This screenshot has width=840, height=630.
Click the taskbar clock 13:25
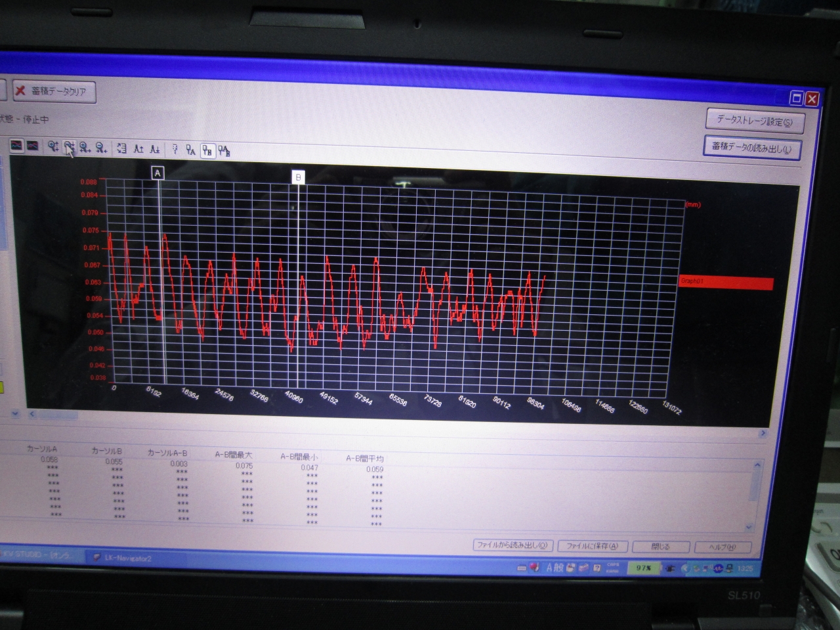[x=745, y=569]
